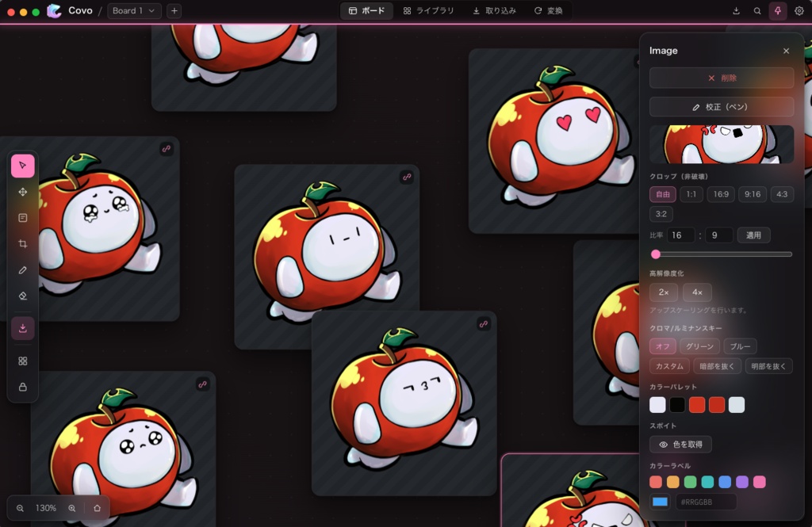Select the 3:2 crop ratio
The image size is (812, 527).
point(661,214)
